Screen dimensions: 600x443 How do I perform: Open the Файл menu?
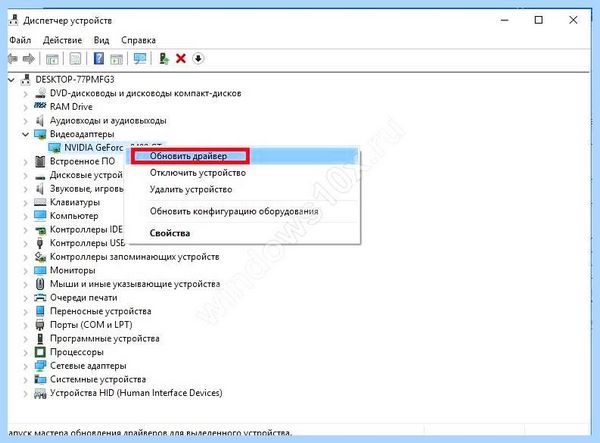pyautogui.click(x=20, y=40)
